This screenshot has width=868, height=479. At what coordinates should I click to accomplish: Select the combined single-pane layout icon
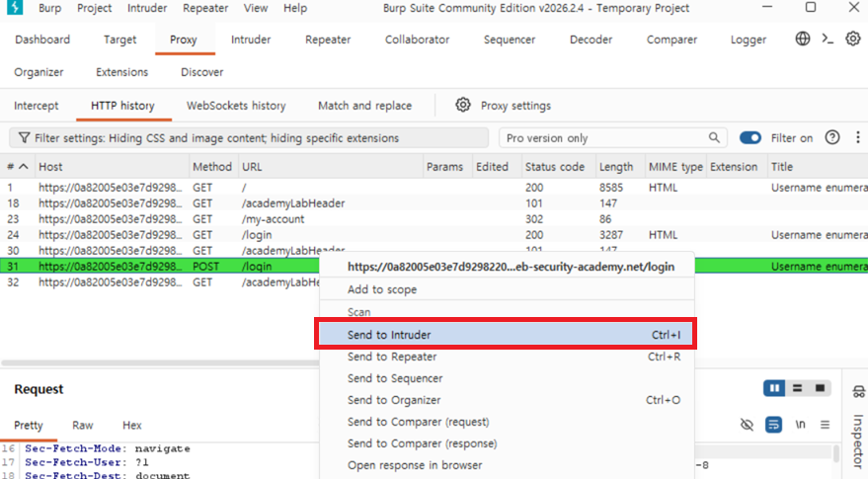pos(820,388)
